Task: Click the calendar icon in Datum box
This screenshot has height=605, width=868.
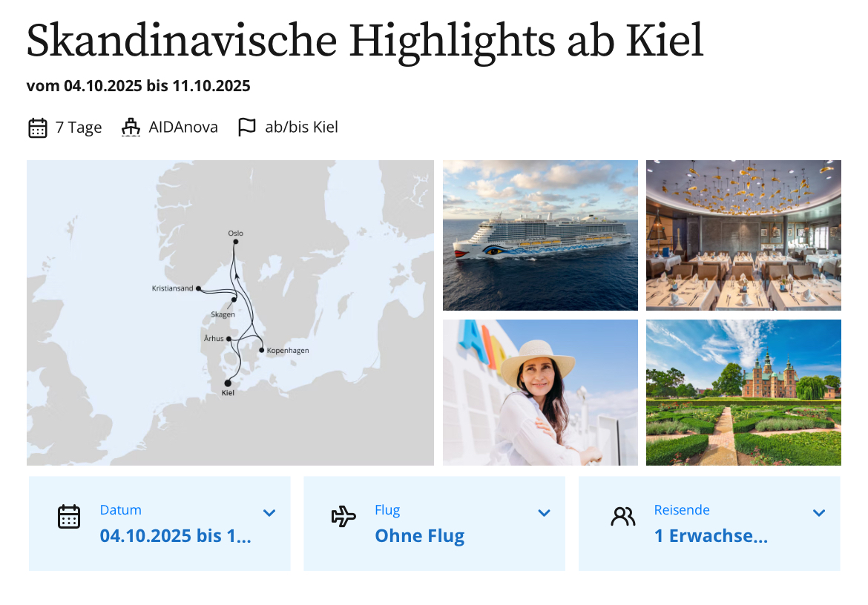Action: [x=69, y=517]
